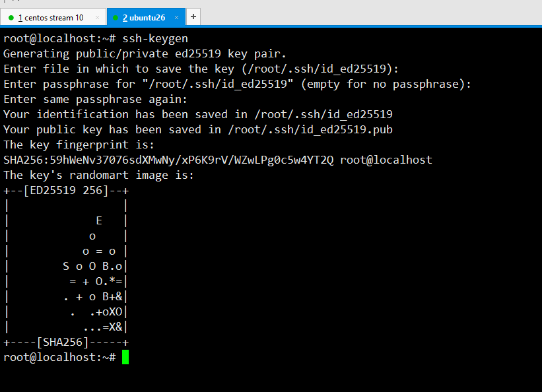542x392 pixels.
Task: Open a new session tab with plus button
Action: [193, 16]
